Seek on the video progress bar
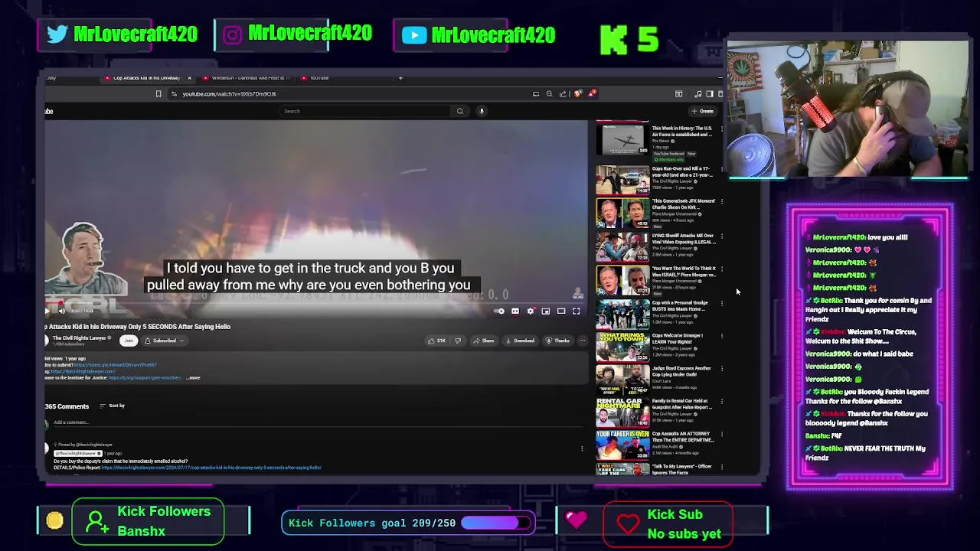Viewport: 980px width, 551px height. pyautogui.click(x=315, y=303)
